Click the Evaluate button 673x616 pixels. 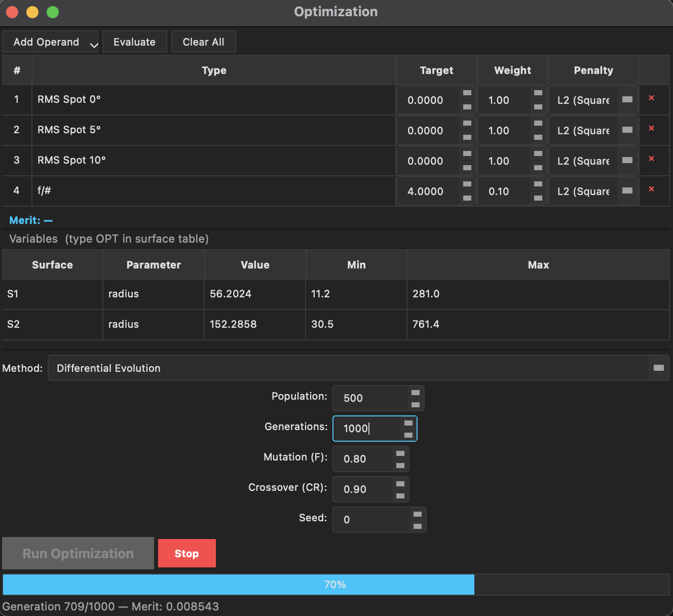(x=134, y=42)
